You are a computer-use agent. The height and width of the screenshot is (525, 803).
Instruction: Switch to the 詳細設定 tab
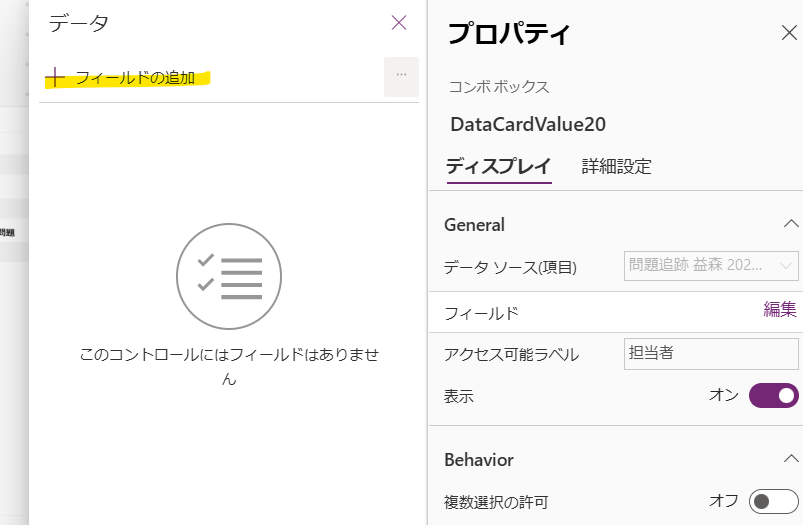coord(617,166)
